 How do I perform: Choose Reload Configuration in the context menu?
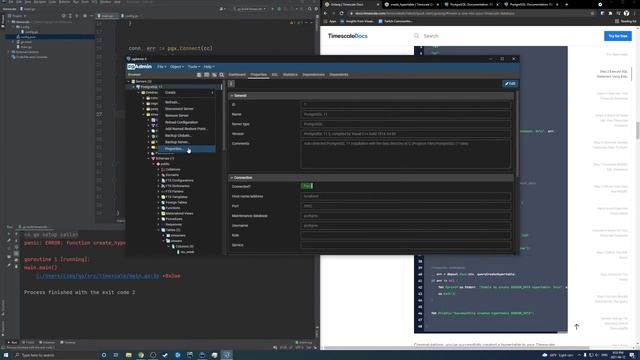(x=187, y=122)
